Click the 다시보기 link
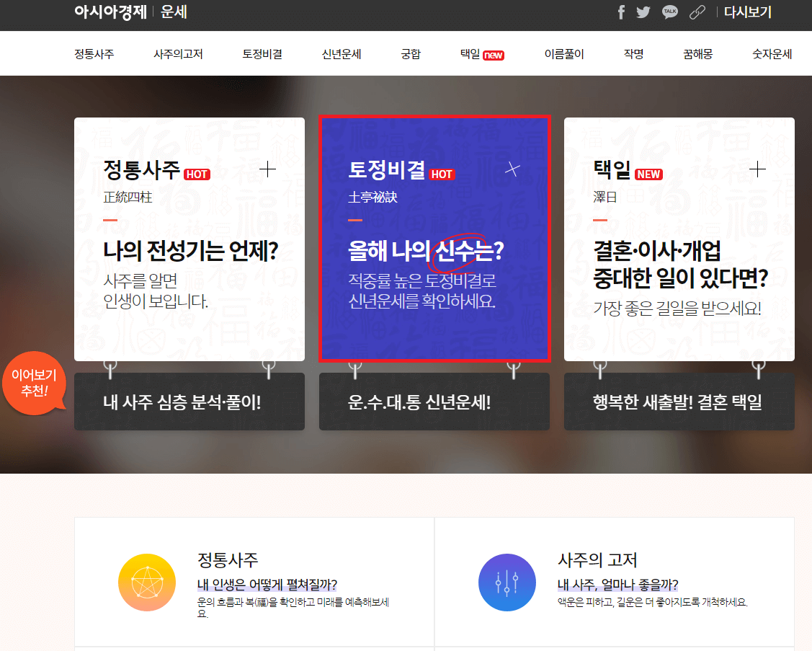Viewport: 812px width, 651px height. [747, 12]
